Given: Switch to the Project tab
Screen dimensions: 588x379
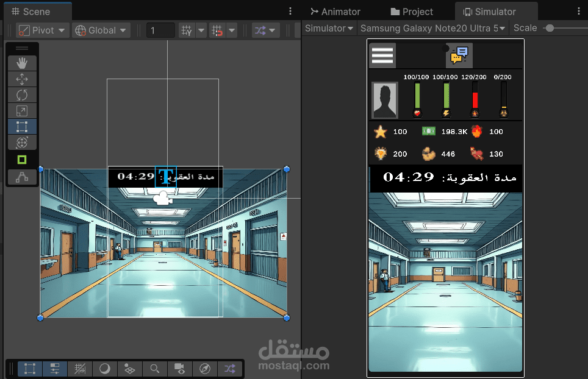Looking at the screenshot, I should point(412,12).
